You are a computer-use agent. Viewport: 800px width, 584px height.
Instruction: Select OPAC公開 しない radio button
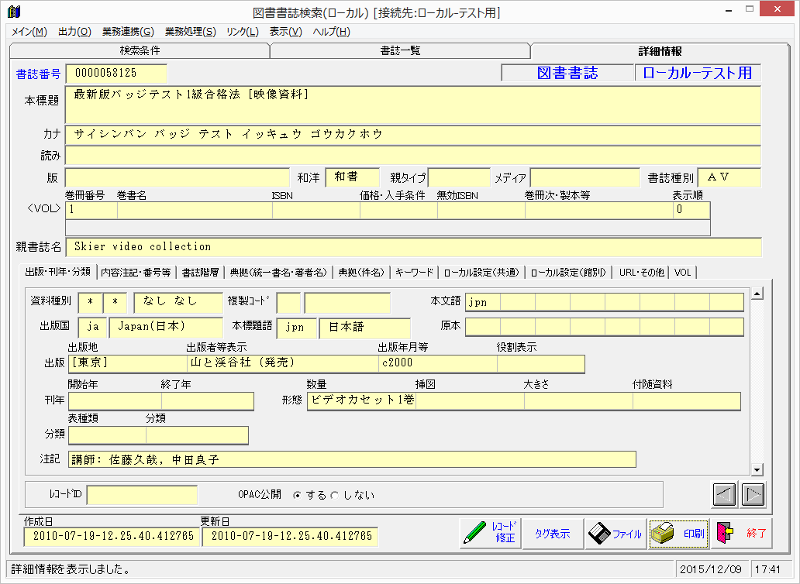tap(335, 495)
